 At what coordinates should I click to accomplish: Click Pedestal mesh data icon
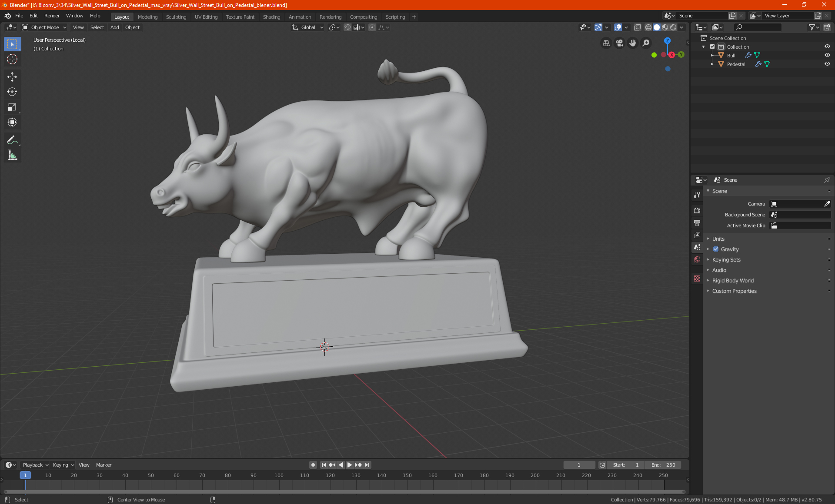(767, 64)
